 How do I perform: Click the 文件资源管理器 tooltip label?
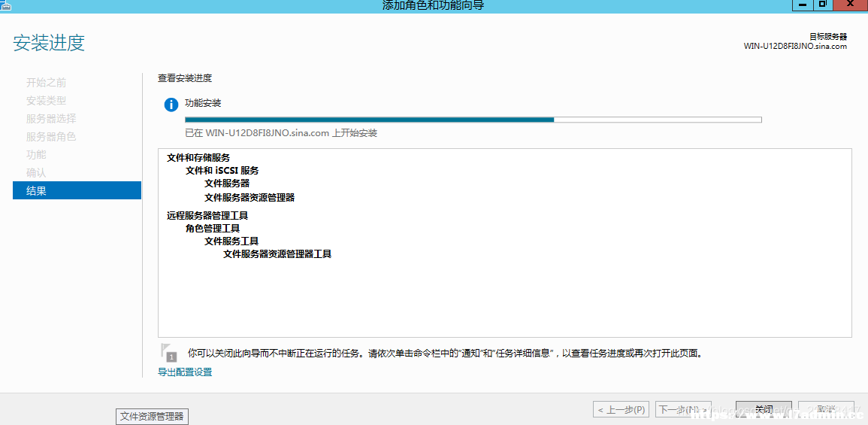pos(153,416)
